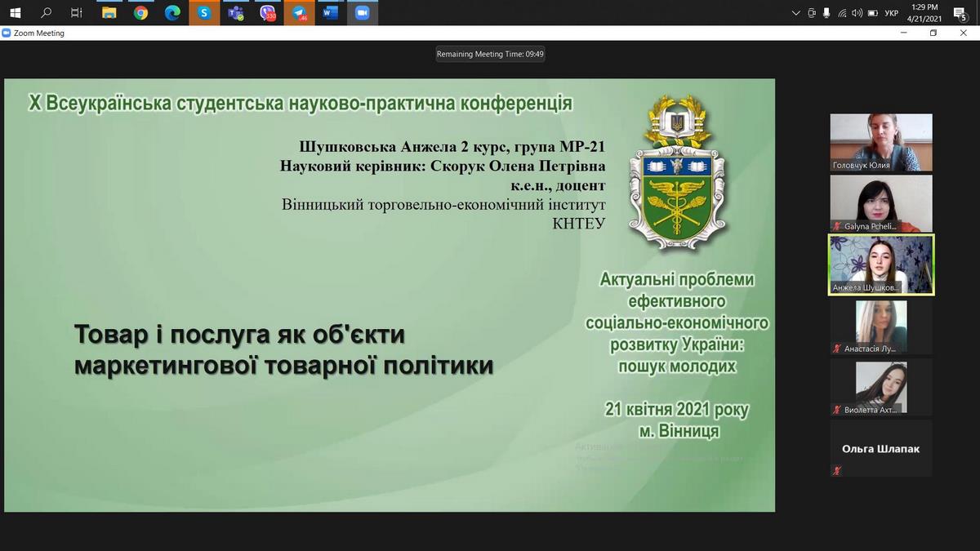
Task: Open the clock and date flyout
Action: click(x=929, y=12)
